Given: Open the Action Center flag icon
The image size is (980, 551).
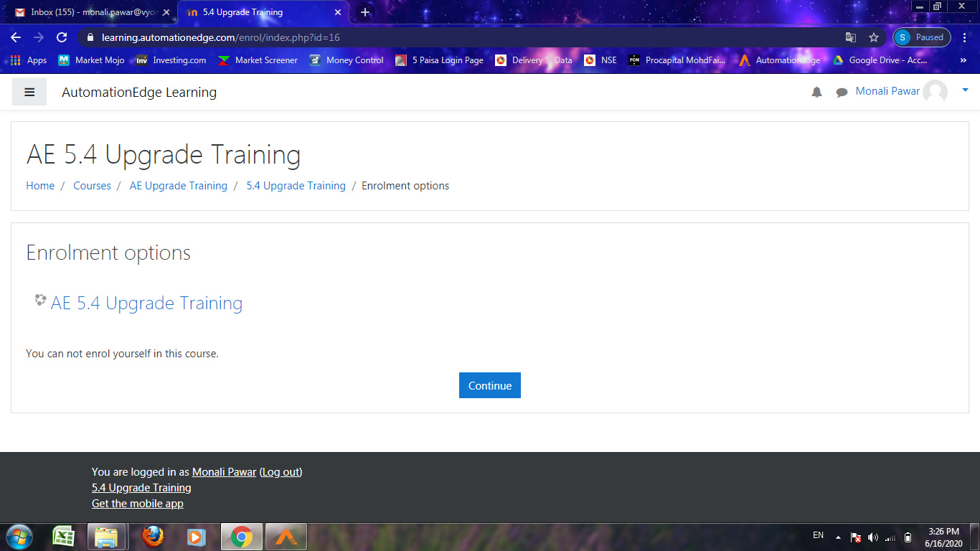Looking at the screenshot, I should coord(855,537).
